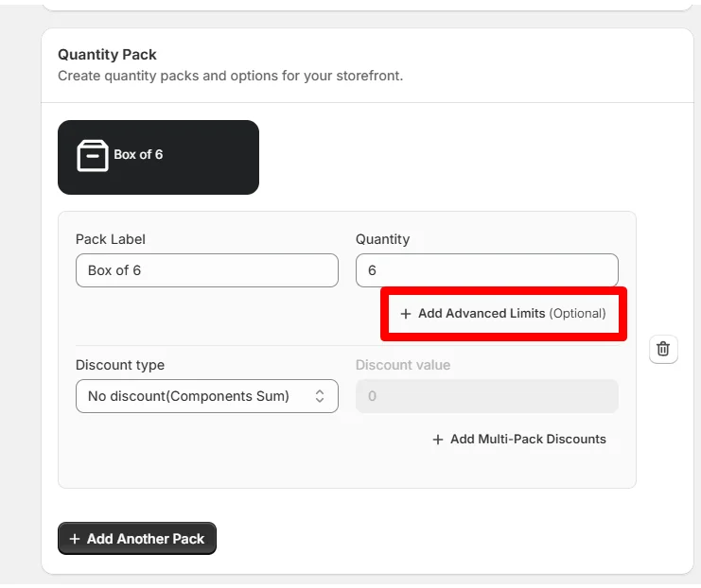Screen dimensions: 701x588
Task: Click Add Multi-Pack Discounts
Action: pos(519,440)
